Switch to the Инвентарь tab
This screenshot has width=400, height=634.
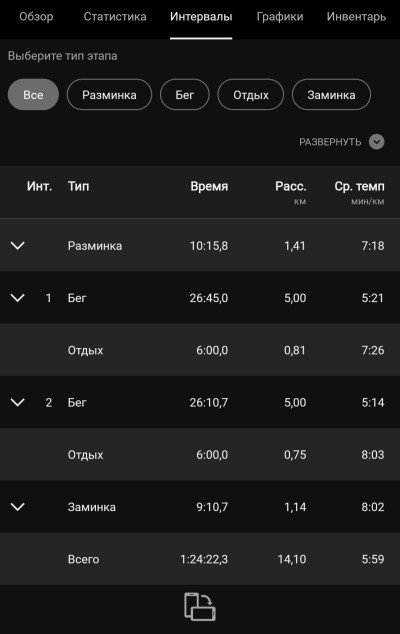(x=356, y=17)
